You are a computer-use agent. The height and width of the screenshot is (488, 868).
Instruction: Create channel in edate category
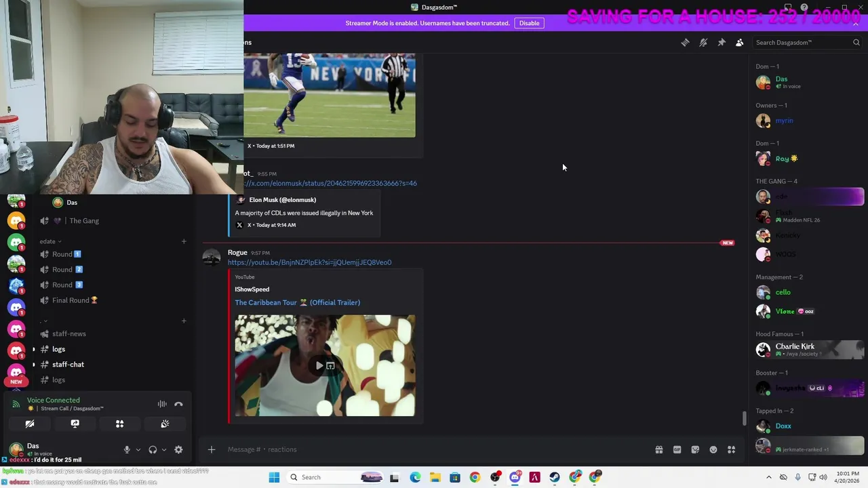[x=184, y=241]
